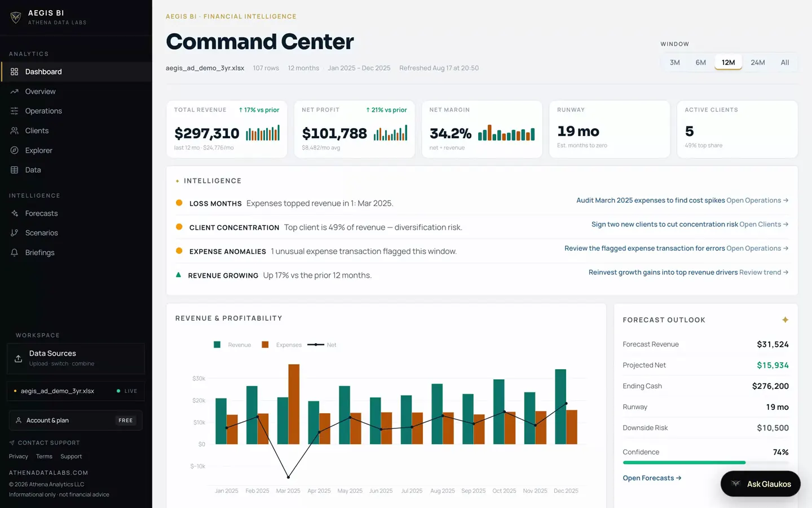Toggle the Expenses series in chart legend
The height and width of the screenshot is (508, 812).
click(281, 345)
